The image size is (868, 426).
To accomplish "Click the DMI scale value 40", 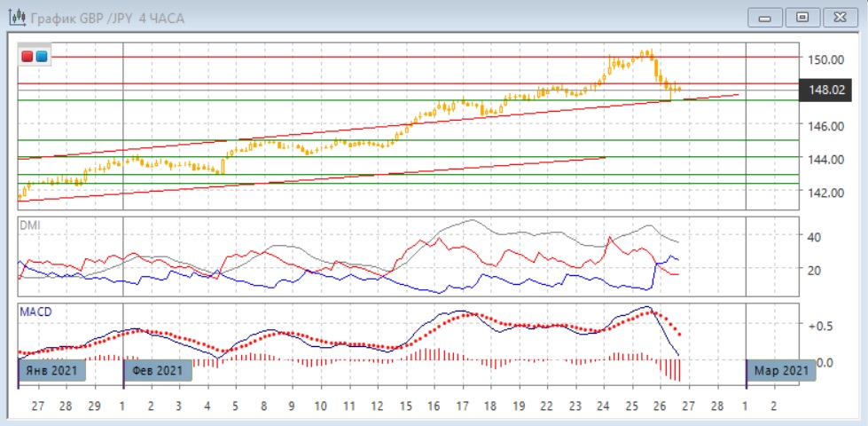I will click(813, 237).
